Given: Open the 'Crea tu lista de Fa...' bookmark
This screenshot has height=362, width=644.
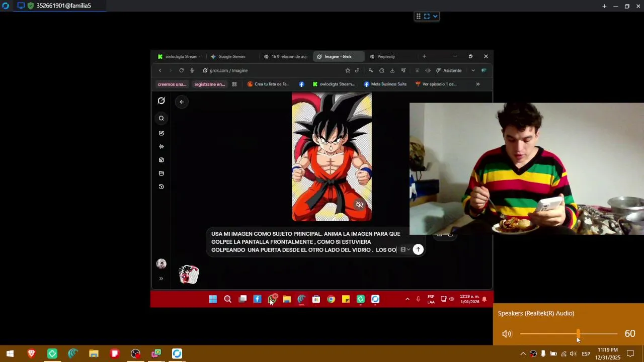Looking at the screenshot, I should coord(269,84).
